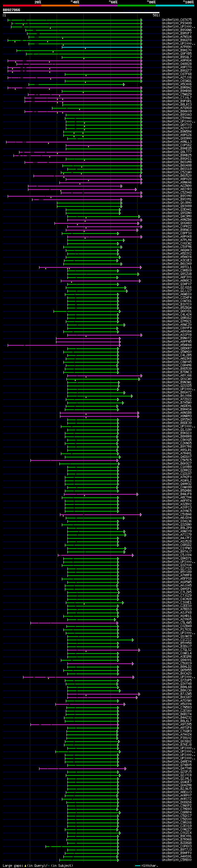This screenshot has height=868, width=197.
Task: Select the UniRef100_B9SQL7 label
Action: [x=177, y=57]
